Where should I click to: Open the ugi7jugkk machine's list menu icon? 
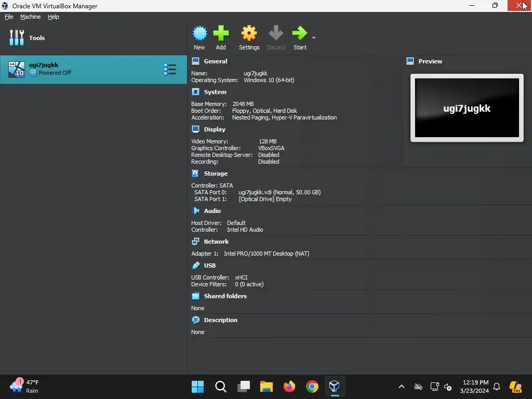tap(170, 69)
